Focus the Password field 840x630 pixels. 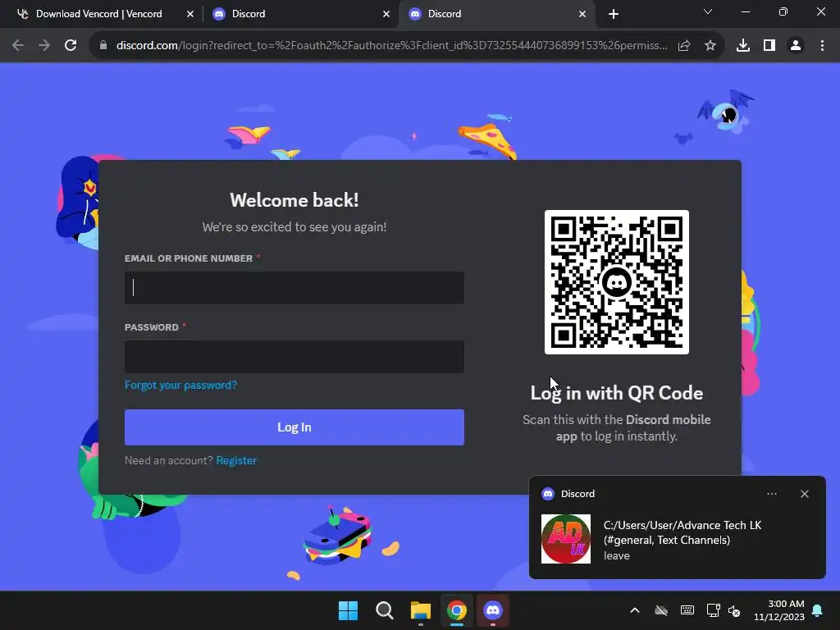click(294, 357)
